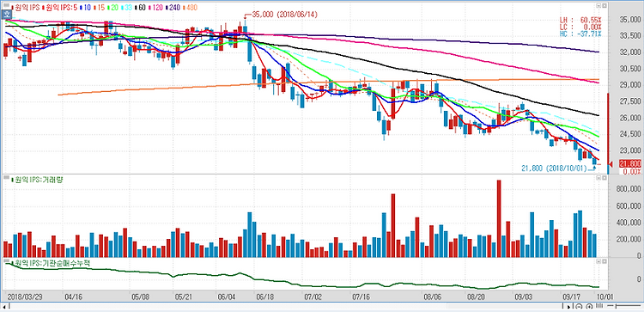The height and width of the screenshot is (312, 644).
Task: Close the 거래량 volume panel
Action: point(605,178)
